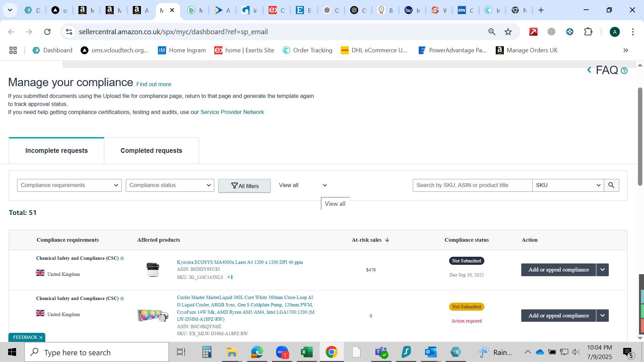
Task: Open the site information icon in address bar
Action: click(69, 32)
